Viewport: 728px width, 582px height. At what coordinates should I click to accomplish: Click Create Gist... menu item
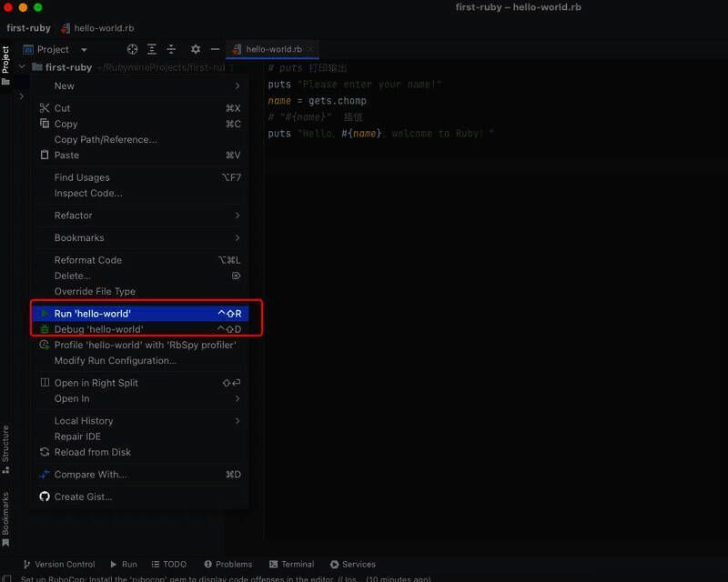83,497
